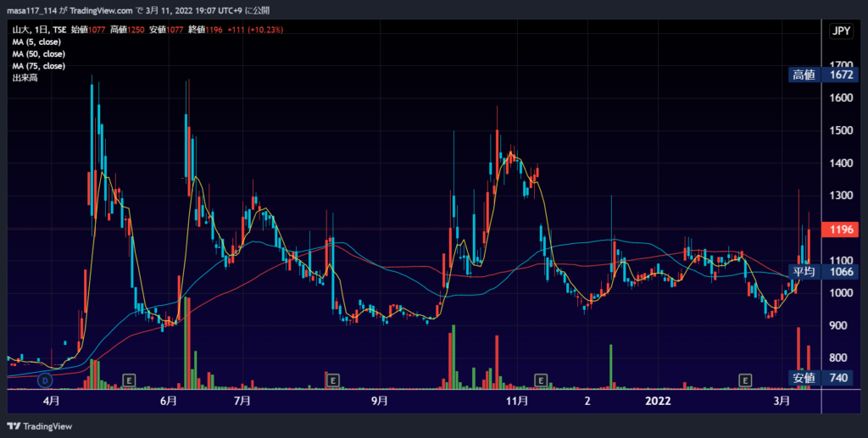Click the TradingView.com text in header
The width and height of the screenshot is (868, 438).
102,10
